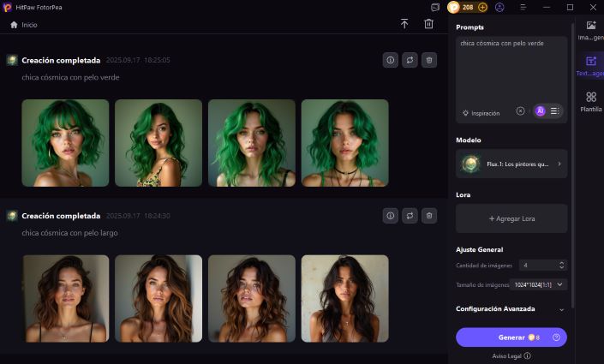
Task: Open the Flux.1 model selector
Action: pyautogui.click(x=511, y=164)
